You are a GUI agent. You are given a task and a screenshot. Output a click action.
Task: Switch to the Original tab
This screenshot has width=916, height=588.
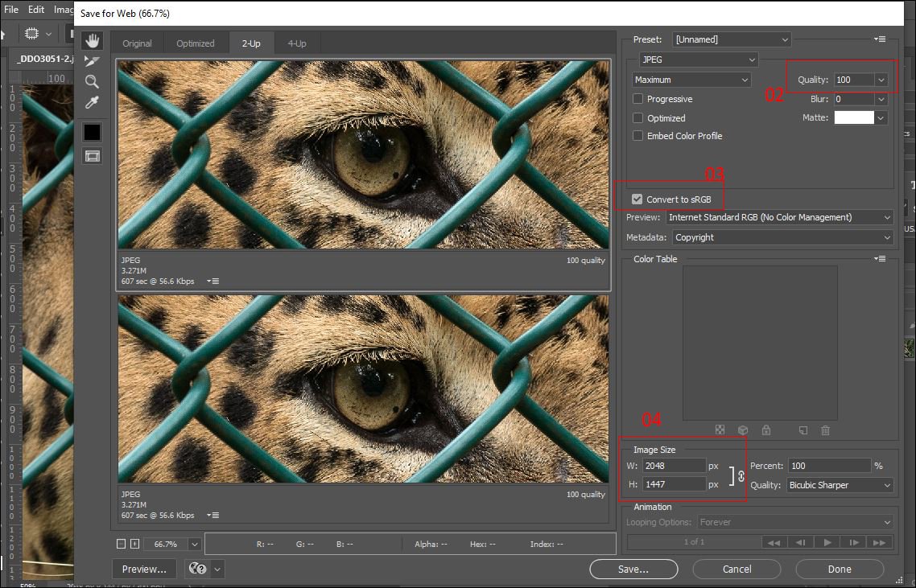click(x=137, y=43)
